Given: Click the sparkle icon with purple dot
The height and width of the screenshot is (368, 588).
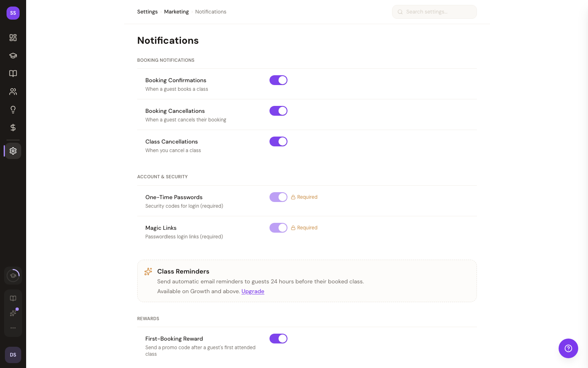Looking at the screenshot, I should 13,313.
